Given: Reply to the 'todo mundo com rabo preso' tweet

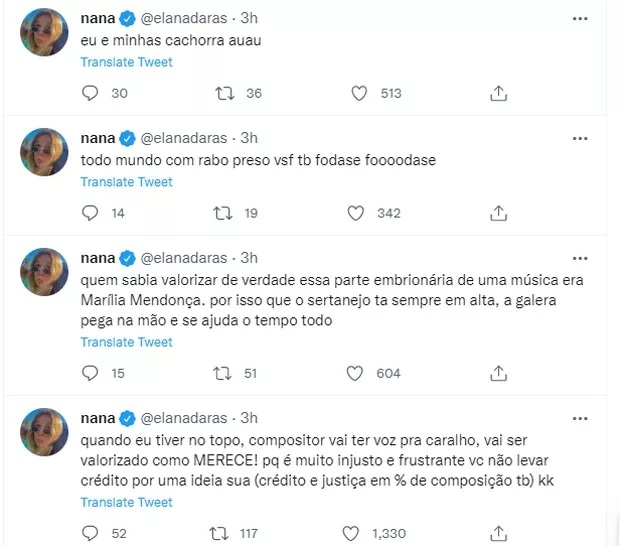Looking at the screenshot, I should point(90,213).
